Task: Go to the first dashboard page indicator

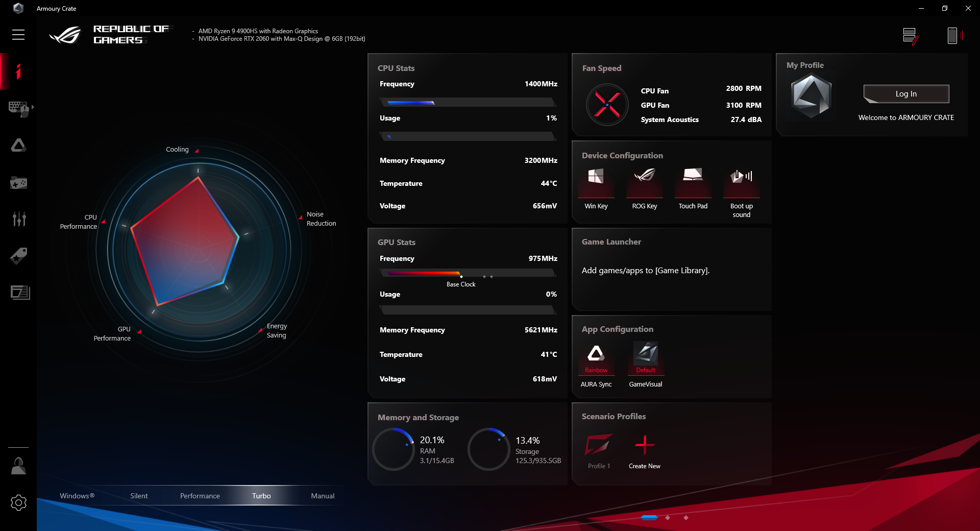Action: (x=649, y=518)
